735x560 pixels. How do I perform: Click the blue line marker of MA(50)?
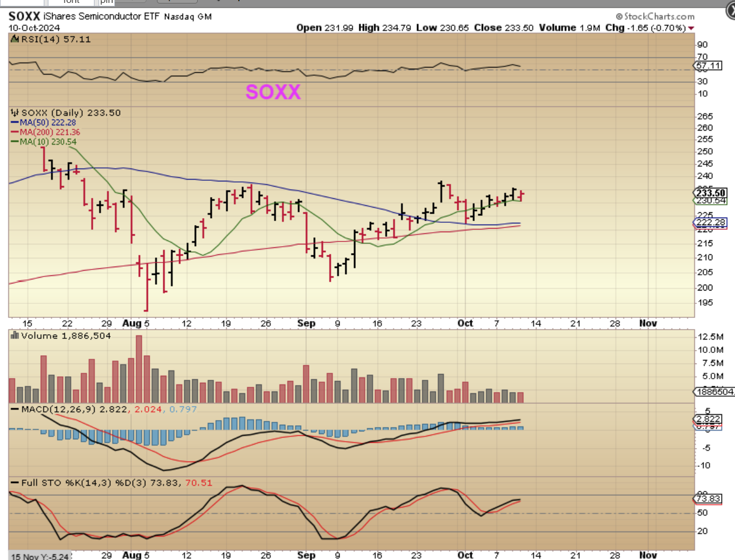coord(15,123)
